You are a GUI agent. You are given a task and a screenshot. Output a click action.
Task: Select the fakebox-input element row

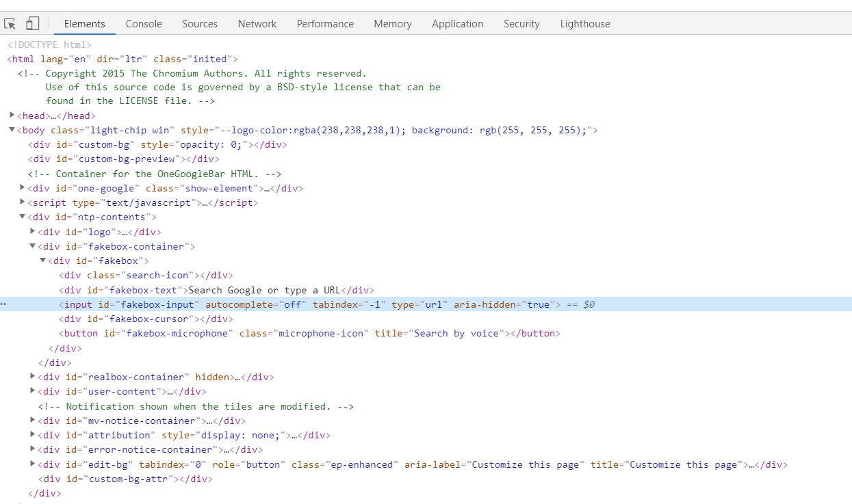pyautogui.click(x=426, y=304)
